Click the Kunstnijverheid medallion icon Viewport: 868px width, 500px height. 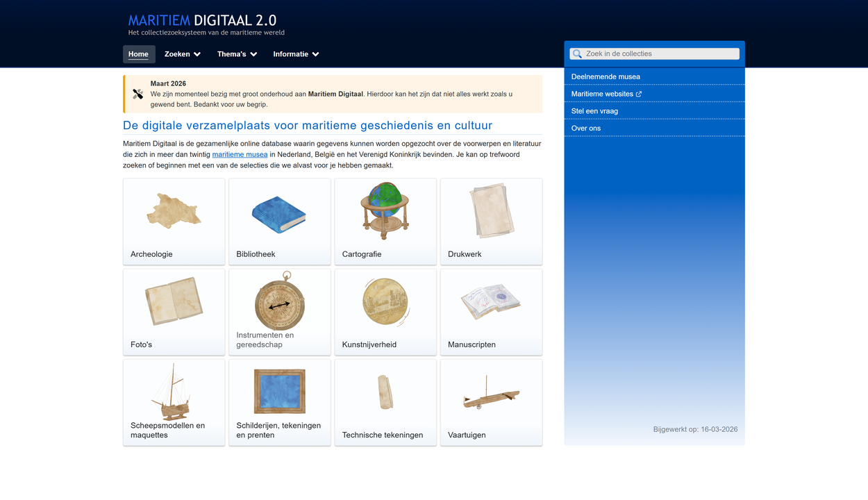click(x=385, y=301)
